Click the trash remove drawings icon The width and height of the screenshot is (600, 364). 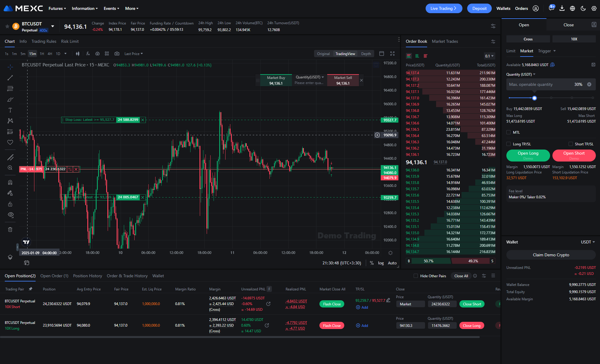pyautogui.click(x=10, y=229)
